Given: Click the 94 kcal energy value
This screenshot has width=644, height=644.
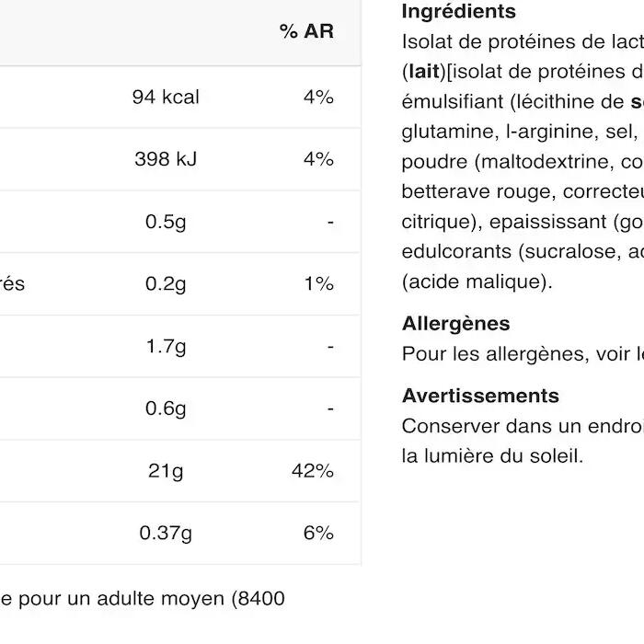Looking at the screenshot, I should (166, 97).
